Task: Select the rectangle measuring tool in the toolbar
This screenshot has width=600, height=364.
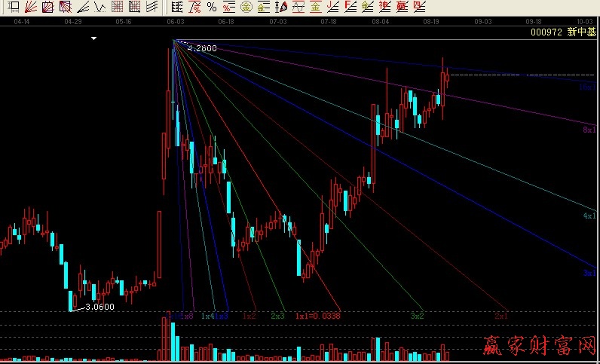Action: (x=14, y=8)
